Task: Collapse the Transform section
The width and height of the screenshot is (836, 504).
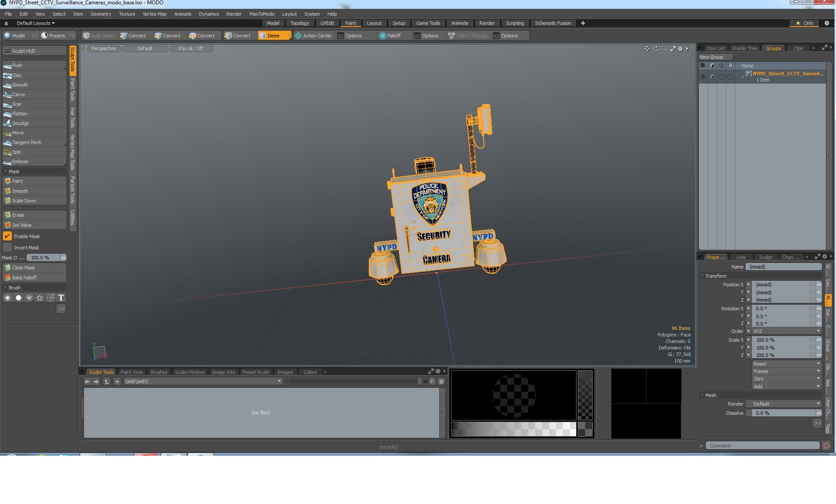Action: [x=702, y=276]
